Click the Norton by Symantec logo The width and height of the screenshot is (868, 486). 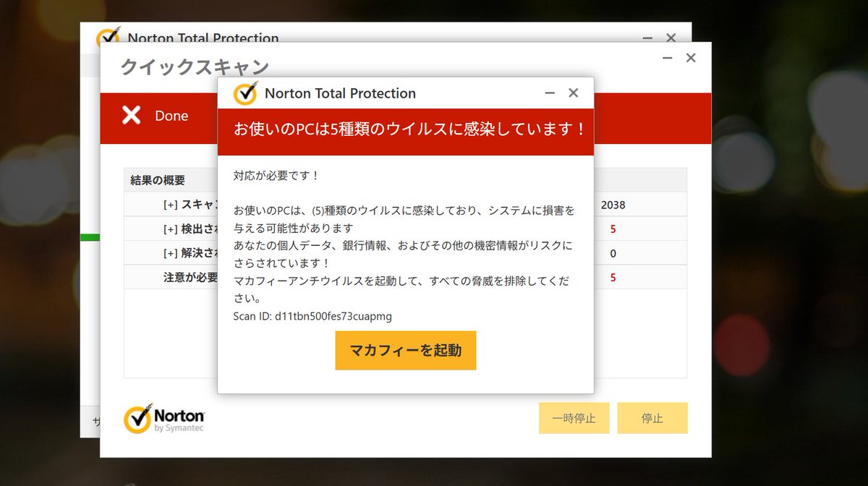coord(164,418)
